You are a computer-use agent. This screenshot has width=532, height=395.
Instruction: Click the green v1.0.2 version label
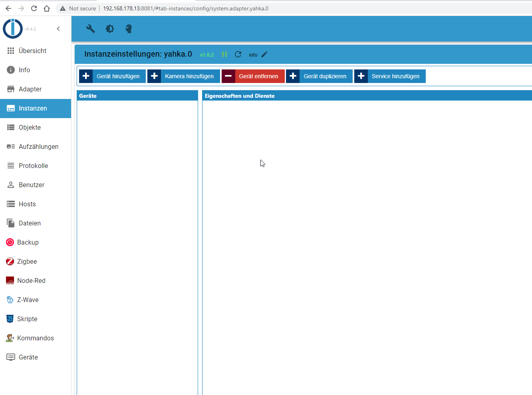point(207,55)
